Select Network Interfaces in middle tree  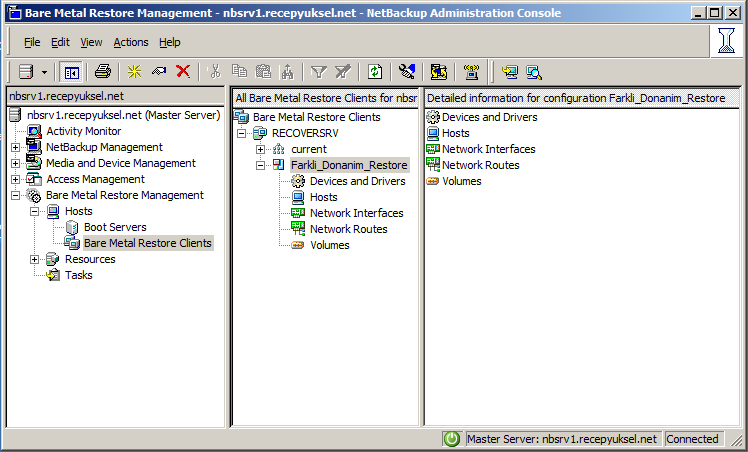click(x=356, y=213)
